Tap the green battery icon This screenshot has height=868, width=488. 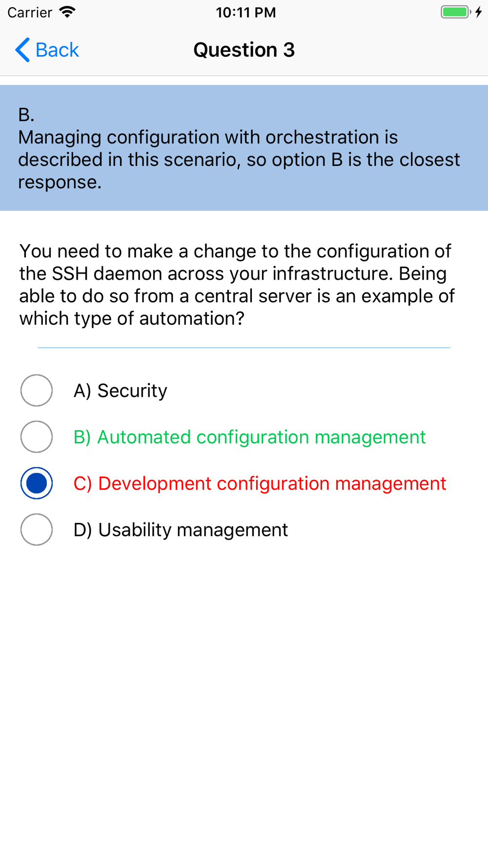[456, 12]
